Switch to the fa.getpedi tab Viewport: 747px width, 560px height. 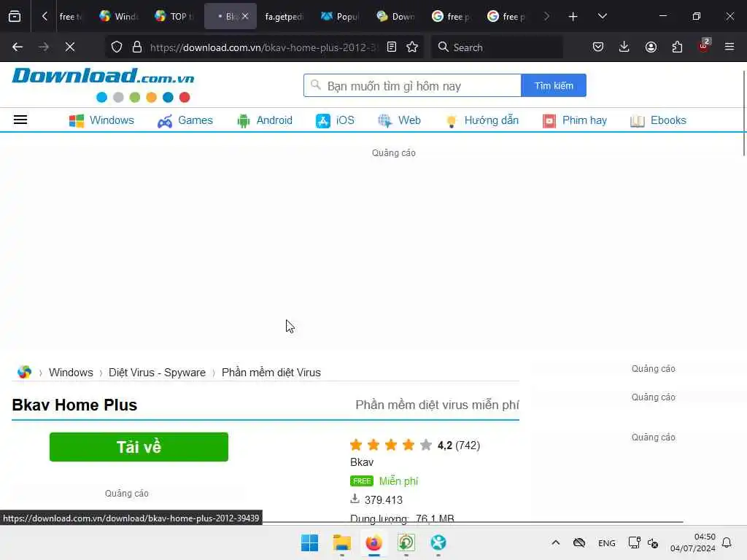pyautogui.click(x=284, y=17)
